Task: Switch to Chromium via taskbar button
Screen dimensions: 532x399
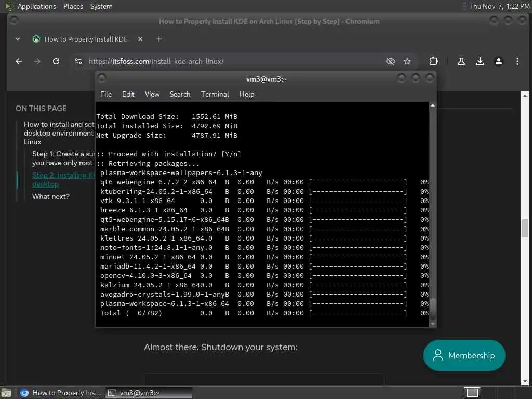Action: pos(61,393)
